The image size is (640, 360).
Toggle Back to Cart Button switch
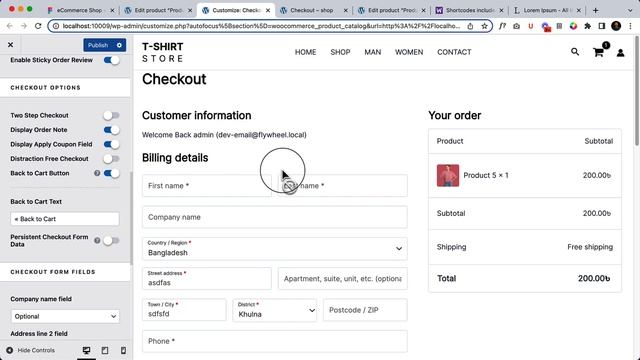[111, 173]
